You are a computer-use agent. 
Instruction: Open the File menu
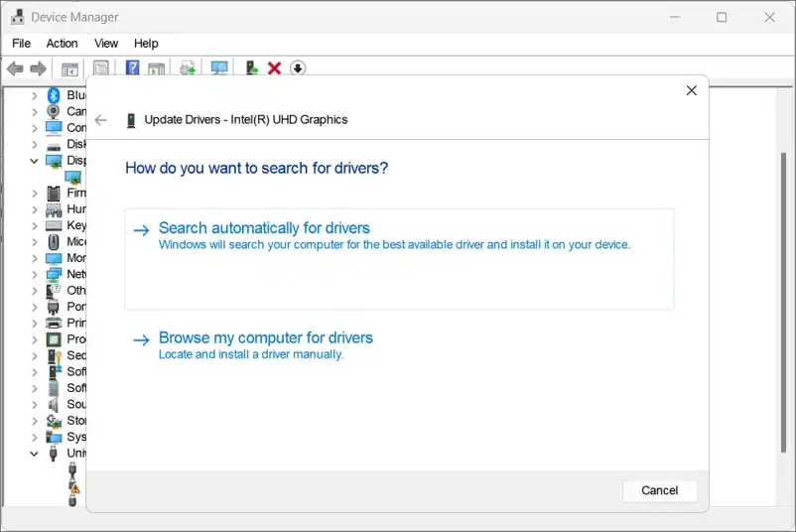coord(21,44)
